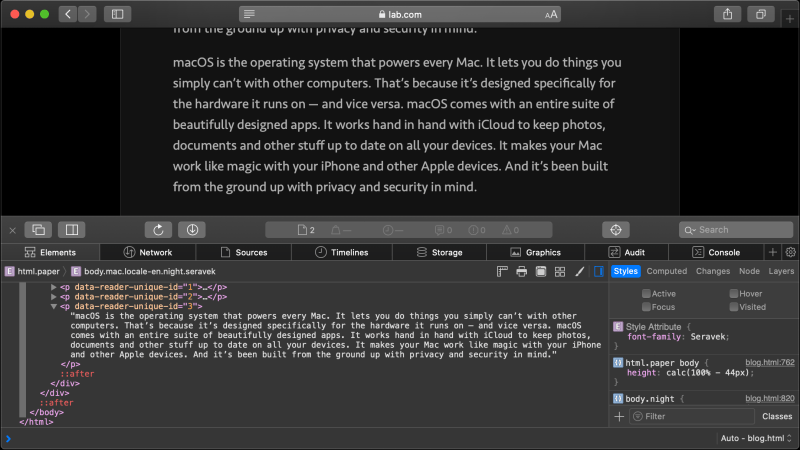Toggle compositing borders icon
Viewport: 800px width, 450px height.
click(541, 271)
